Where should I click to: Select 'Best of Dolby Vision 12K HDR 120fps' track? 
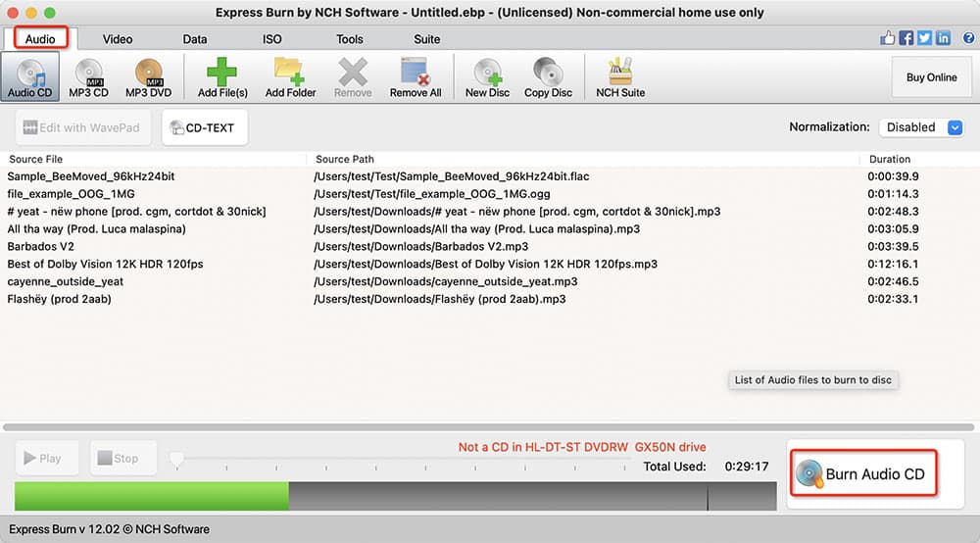point(105,264)
